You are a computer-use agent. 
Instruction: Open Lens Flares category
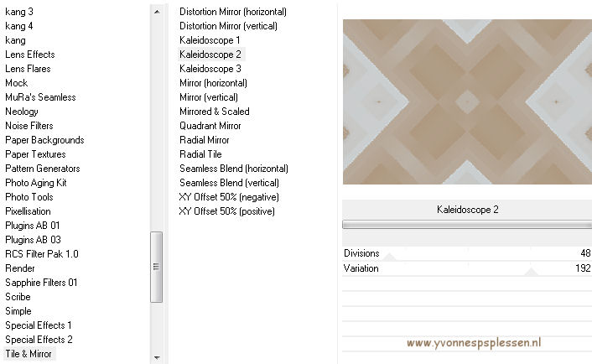(28, 69)
